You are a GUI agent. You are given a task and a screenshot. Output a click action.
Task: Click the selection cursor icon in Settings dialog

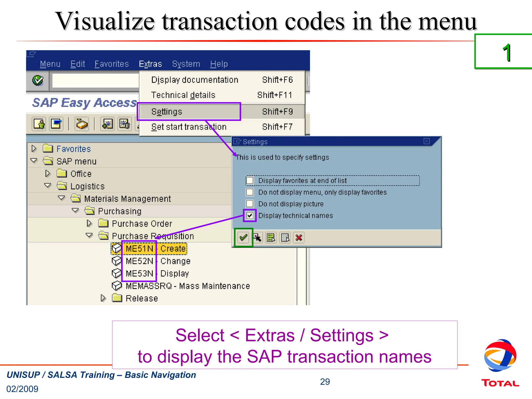(x=257, y=237)
